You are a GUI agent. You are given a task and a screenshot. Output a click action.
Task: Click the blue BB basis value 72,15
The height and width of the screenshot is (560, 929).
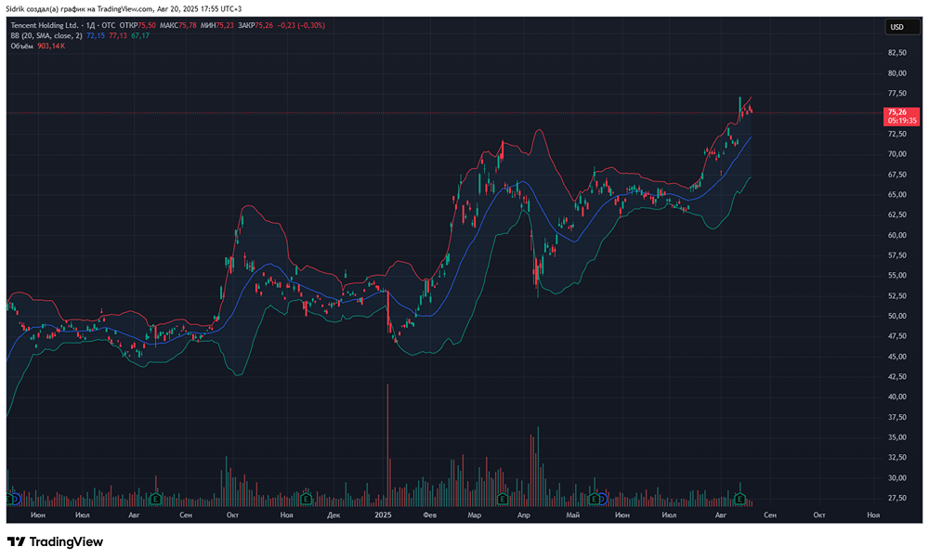point(96,35)
